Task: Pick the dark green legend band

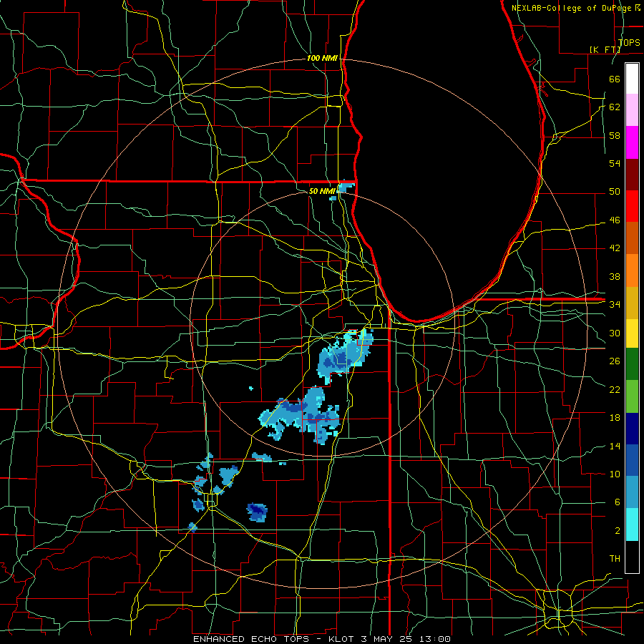Action: point(632,364)
